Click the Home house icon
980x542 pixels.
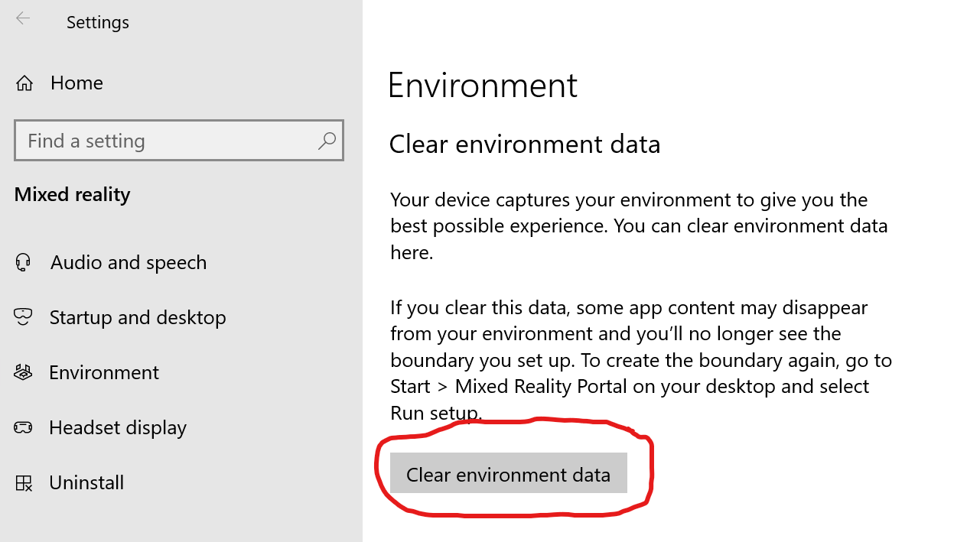pyautogui.click(x=24, y=83)
